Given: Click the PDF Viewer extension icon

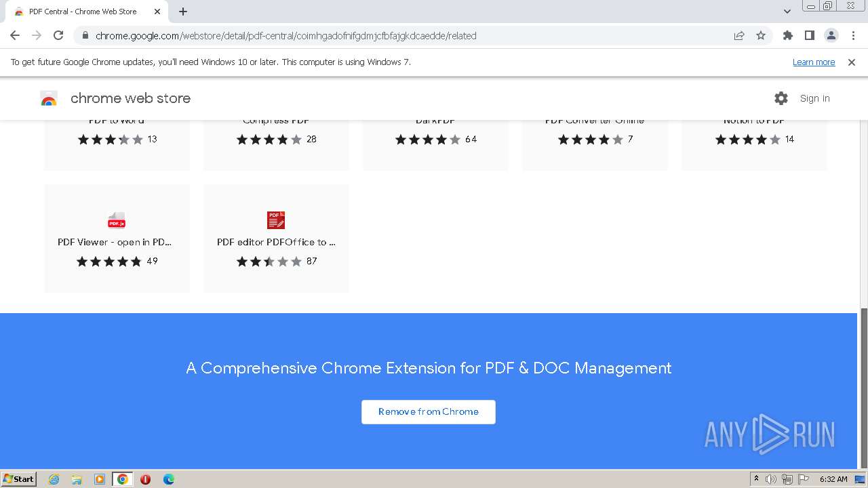Looking at the screenshot, I should (117, 220).
